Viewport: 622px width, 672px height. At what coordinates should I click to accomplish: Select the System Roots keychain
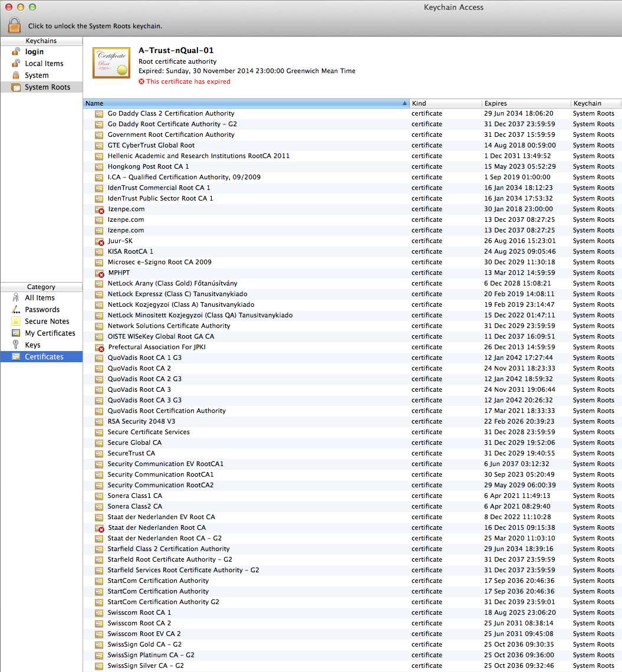(x=41, y=87)
